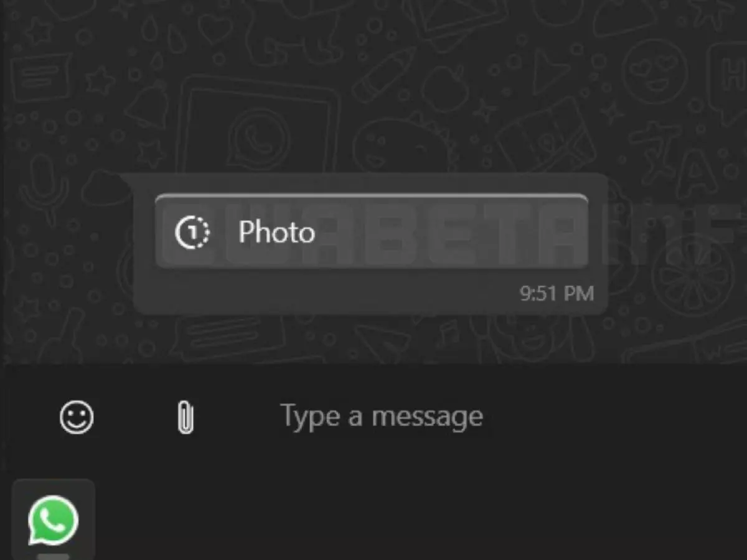Image resolution: width=747 pixels, height=560 pixels.
Task: Attach a file using the paperclip
Action: pyautogui.click(x=185, y=417)
